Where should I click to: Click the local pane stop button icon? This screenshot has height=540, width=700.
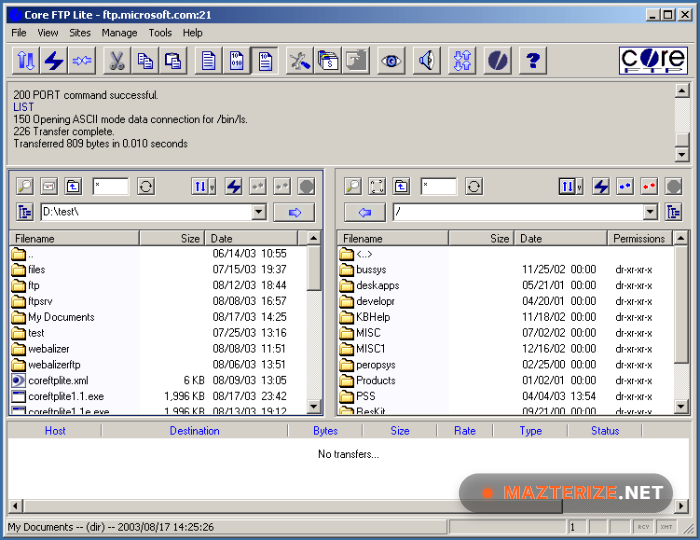pyautogui.click(x=306, y=186)
